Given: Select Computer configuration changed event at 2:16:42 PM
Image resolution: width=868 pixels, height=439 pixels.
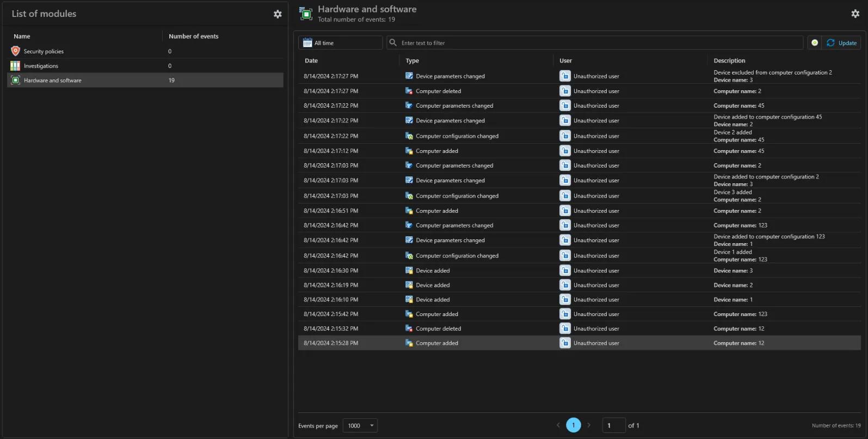Looking at the screenshot, I should coord(580,256).
